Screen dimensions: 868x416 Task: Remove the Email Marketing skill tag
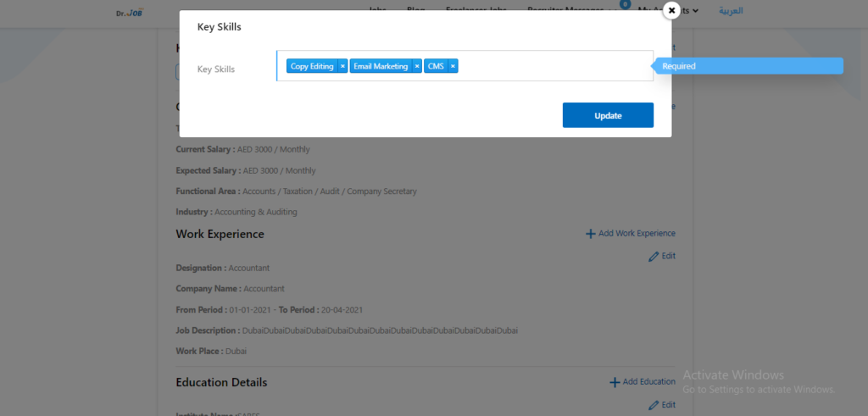[x=417, y=66]
